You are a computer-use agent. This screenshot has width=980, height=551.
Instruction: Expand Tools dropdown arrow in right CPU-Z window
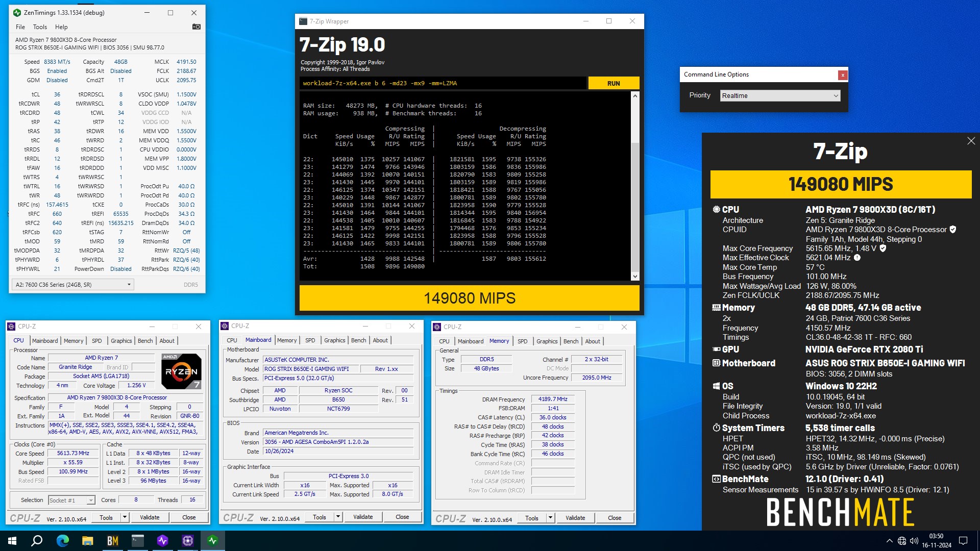[550, 518]
